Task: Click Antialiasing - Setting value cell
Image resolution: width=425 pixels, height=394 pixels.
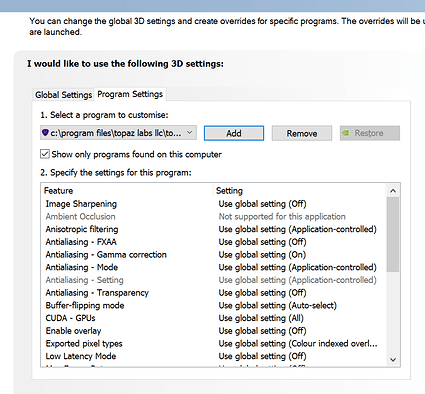Action: (x=297, y=280)
